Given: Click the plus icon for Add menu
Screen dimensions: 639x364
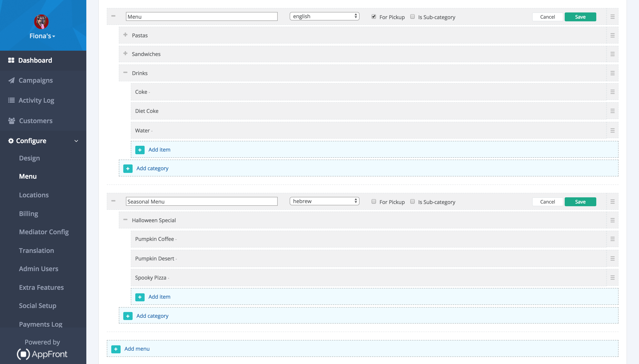Looking at the screenshot, I should coord(116,349).
